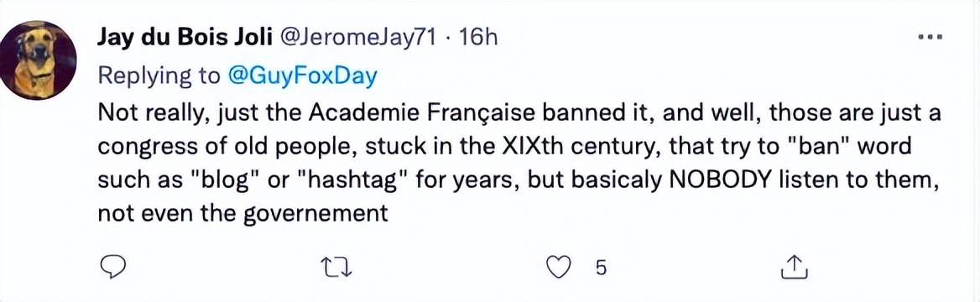
Task: Click the @JeromeJay71 handle
Action: pos(359,39)
